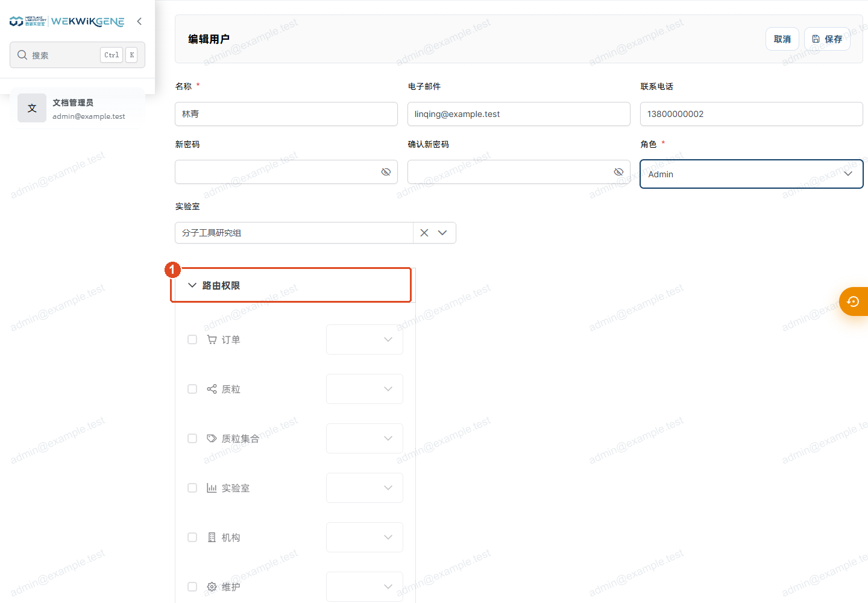
Task: Focus the 搜索 search box
Action: [x=77, y=55]
